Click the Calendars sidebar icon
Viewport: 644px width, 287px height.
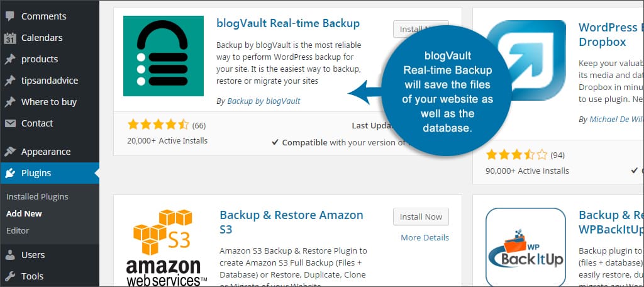pos(9,38)
